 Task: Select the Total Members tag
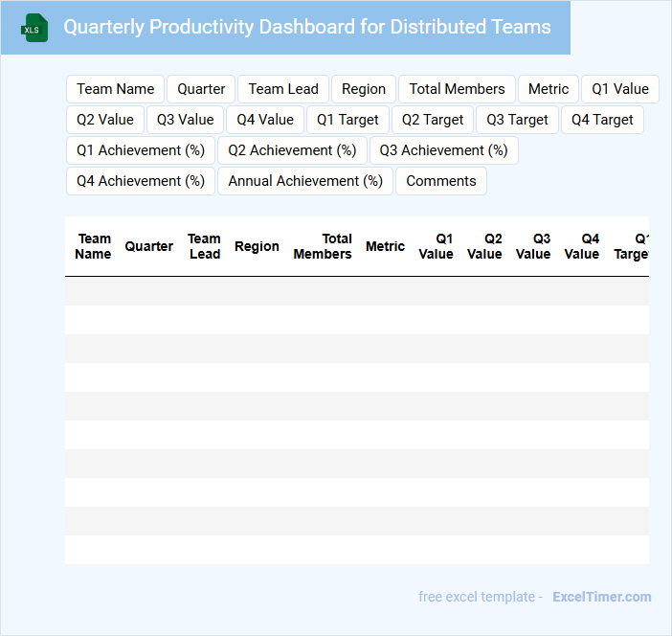(457, 89)
